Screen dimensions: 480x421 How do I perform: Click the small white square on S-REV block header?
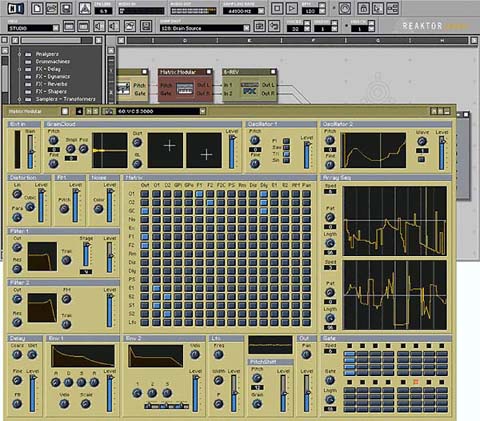(x=273, y=72)
